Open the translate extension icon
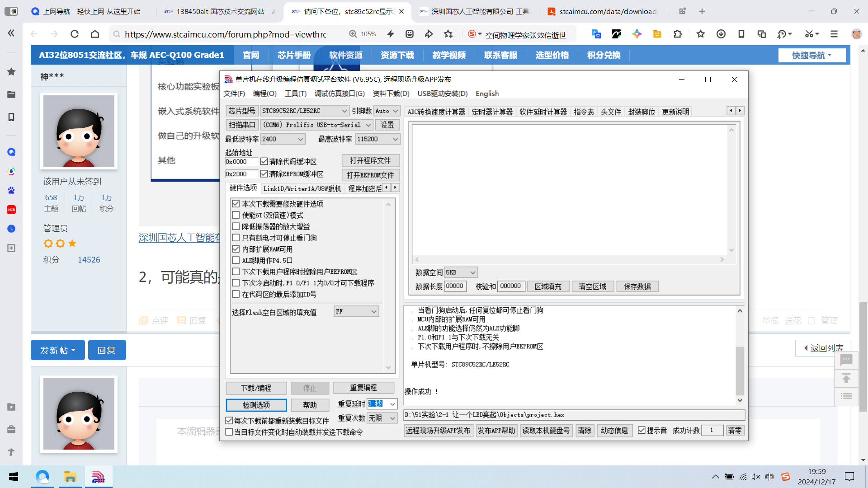Screen dimensions: 868x488 (596, 34)
